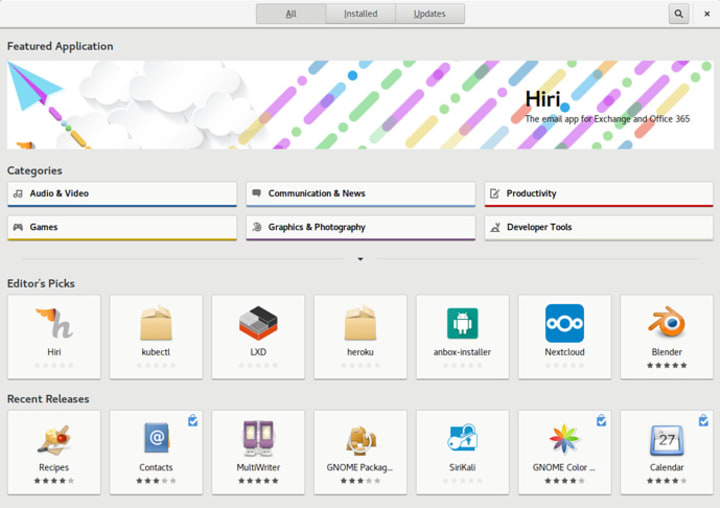
Task: Open the LXD app icon
Action: click(258, 323)
